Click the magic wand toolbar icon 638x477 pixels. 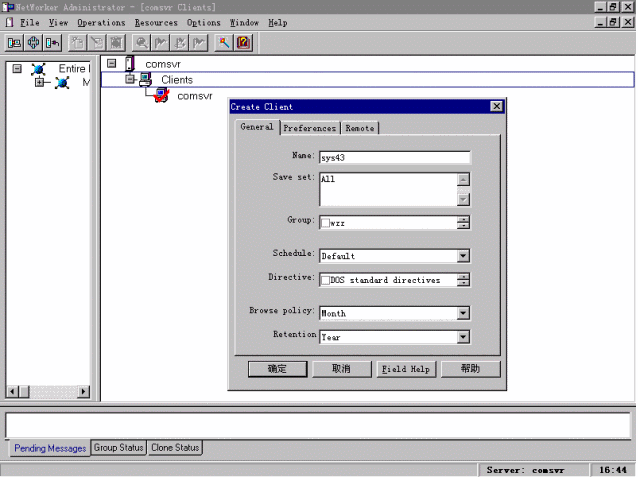[224, 42]
